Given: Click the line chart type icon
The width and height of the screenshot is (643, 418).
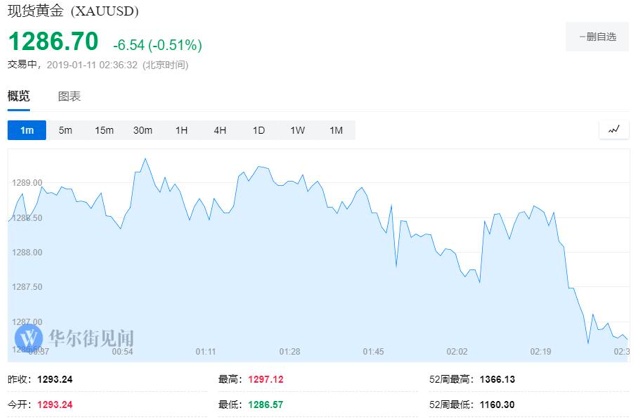Looking at the screenshot, I should tap(613, 131).
